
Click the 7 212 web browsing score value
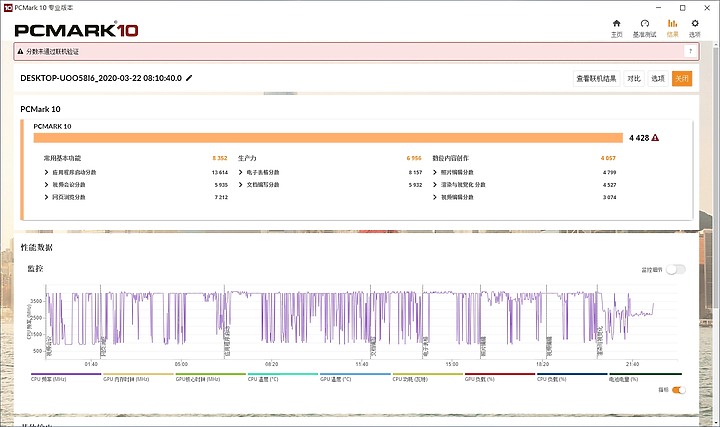pyautogui.click(x=221, y=197)
